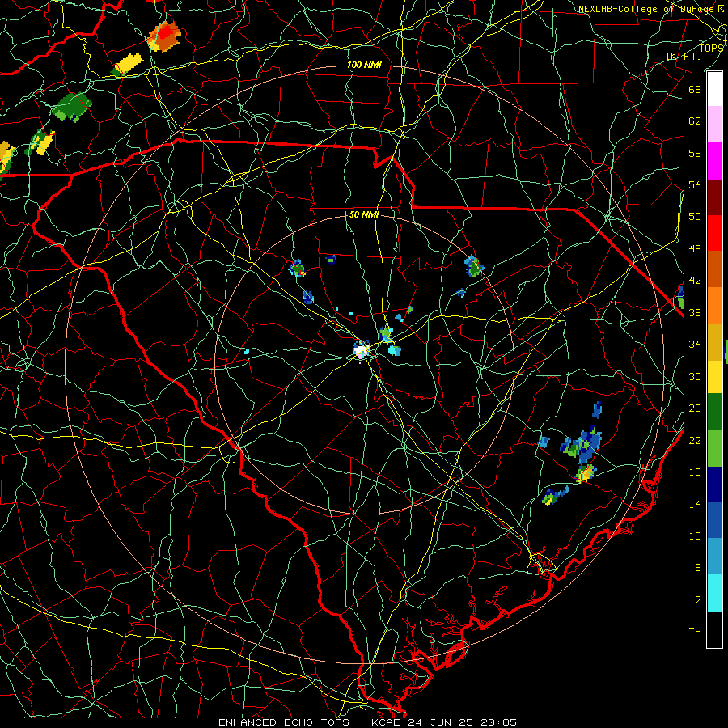Pick the dark green legend swatch
The width and height of the screenshot is (728, 728).
tap(714, 412)
